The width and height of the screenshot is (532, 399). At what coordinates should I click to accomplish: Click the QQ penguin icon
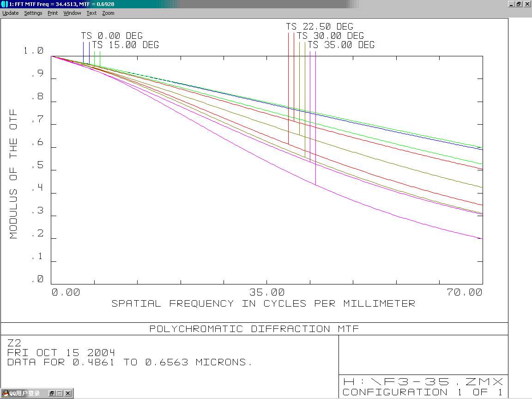(6, 393)
